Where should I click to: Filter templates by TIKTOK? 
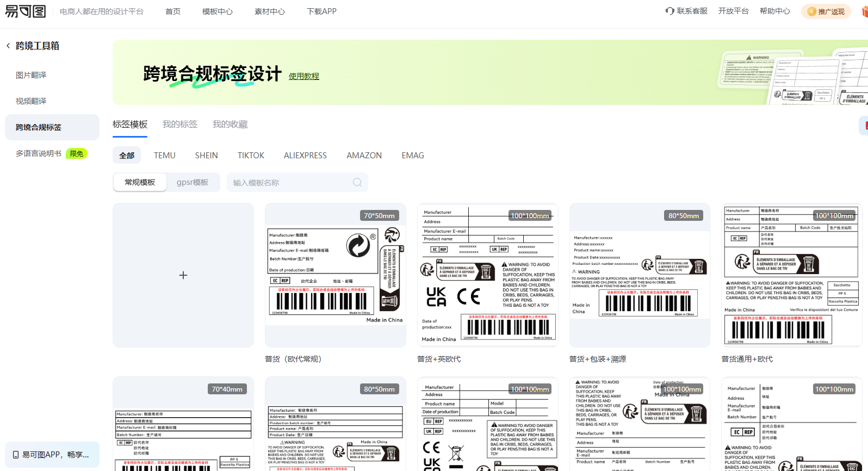[251, 156]
